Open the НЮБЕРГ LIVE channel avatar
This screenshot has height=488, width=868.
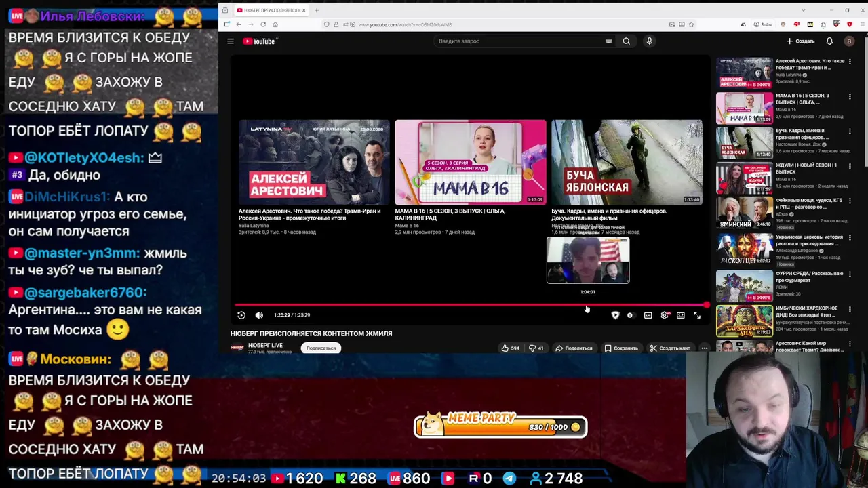237,348
